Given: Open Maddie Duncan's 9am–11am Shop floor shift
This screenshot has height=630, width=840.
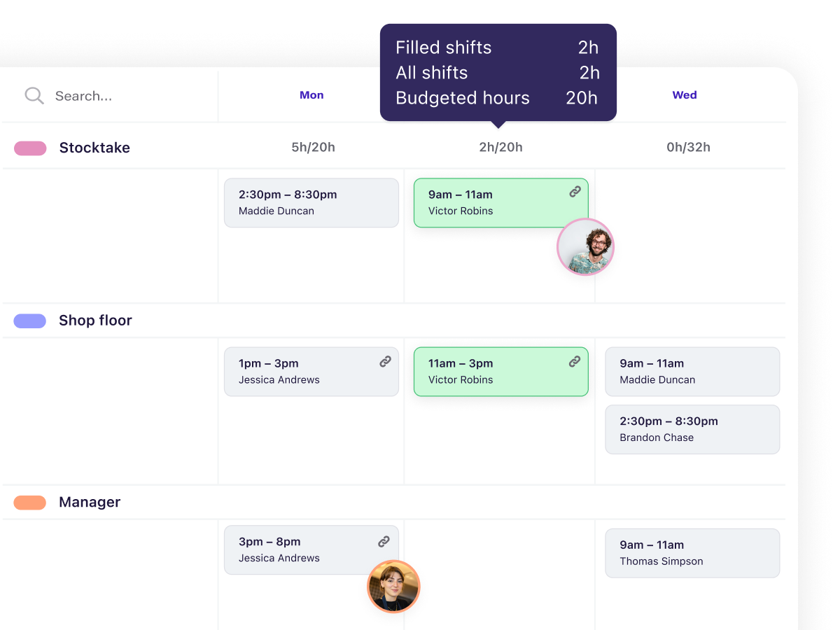Looking at the screenshot, I should (692, 372).
